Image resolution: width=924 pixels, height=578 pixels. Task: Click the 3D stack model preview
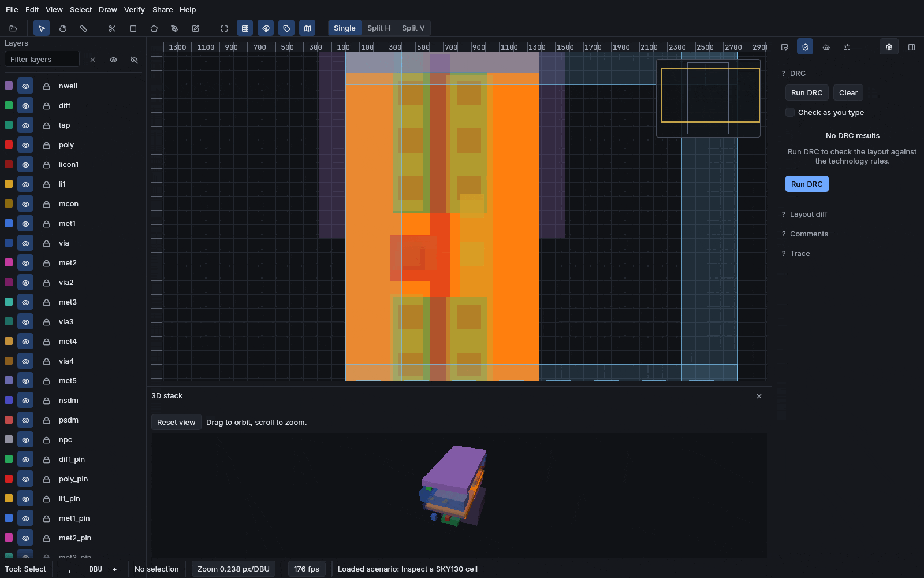click(454, 486)
